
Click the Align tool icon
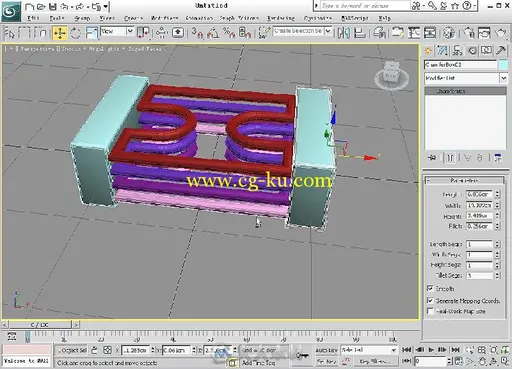coord(359,33)
